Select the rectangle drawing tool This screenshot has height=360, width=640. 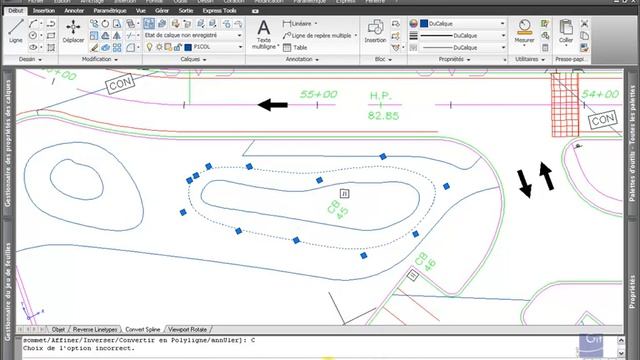[51, 36]
